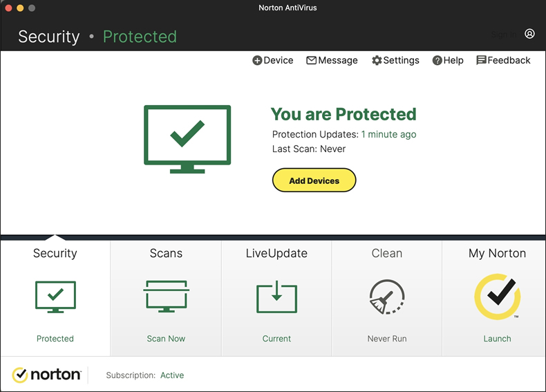Image resolution: width=546 pixels, height=392 pixels.
Task: Click the Message label in toolbar
Action: [x=338, y=61]
